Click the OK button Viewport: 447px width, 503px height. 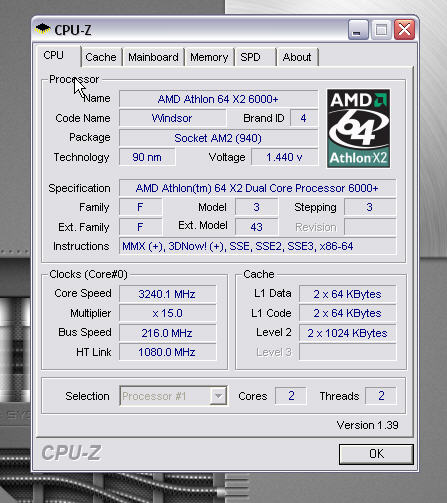[376, 454]
